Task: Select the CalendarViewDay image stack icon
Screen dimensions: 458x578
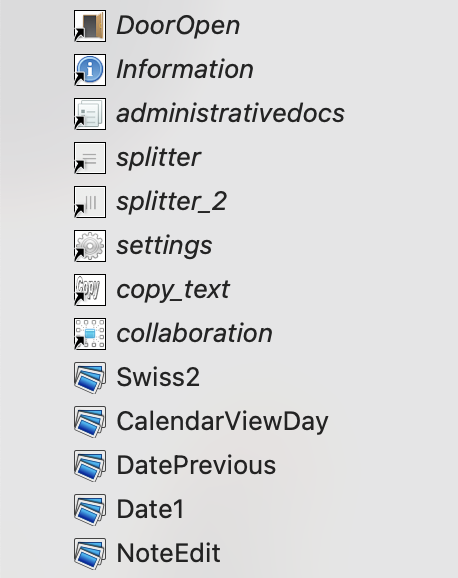Action: pyautogui.click(x=90, y=422)
